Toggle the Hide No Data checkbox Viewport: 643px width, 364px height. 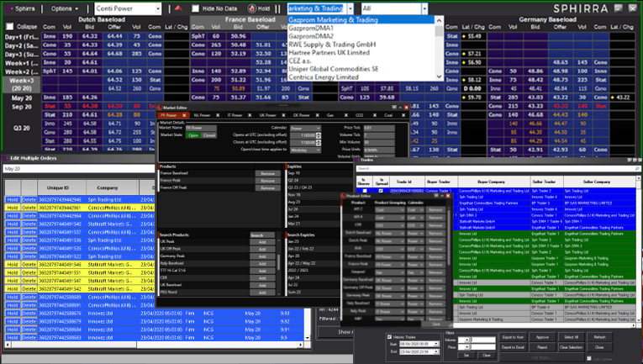196,8
